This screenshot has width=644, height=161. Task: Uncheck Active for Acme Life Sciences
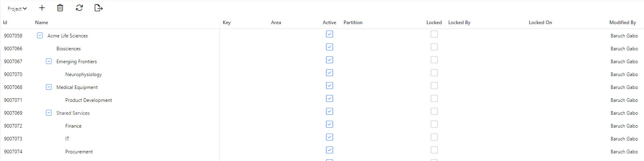(x=329, y=34)
